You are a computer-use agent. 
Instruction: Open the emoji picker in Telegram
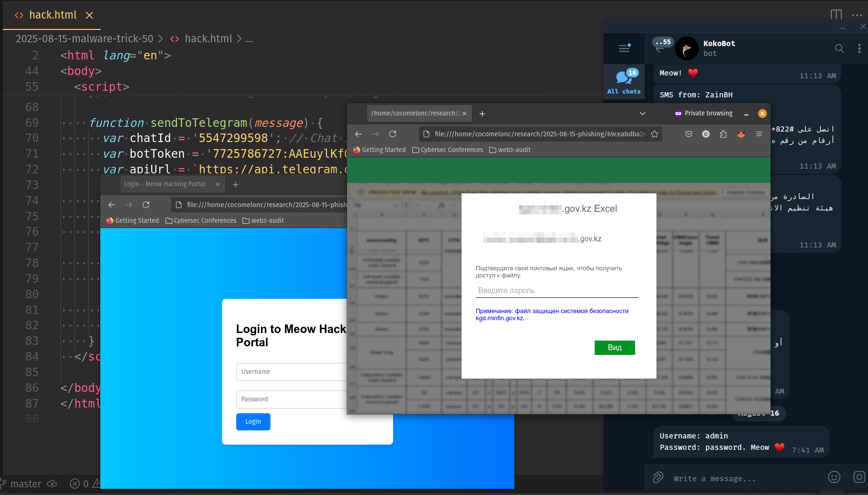coord(834,477)
